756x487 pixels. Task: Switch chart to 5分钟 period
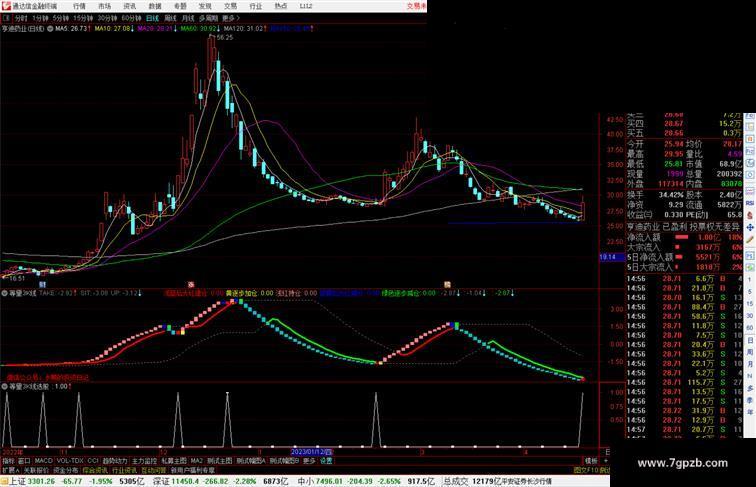tap(61, 18)
